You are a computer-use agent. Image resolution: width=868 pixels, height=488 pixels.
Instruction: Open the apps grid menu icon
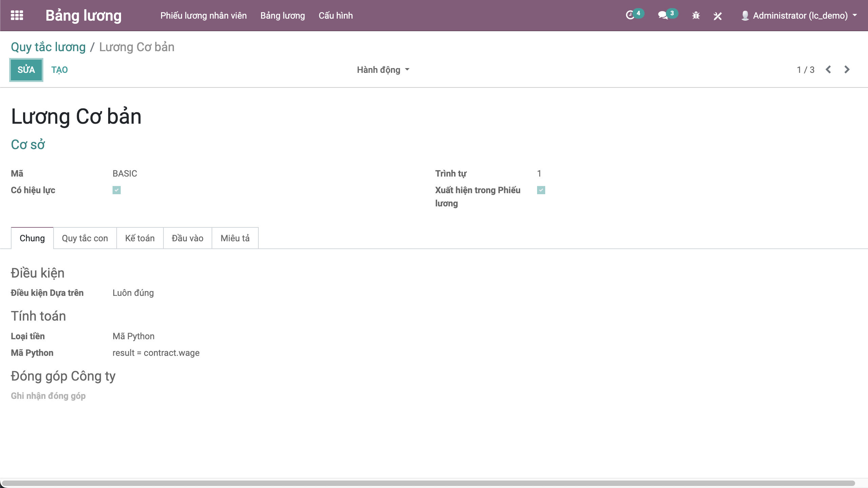point(17,15)
